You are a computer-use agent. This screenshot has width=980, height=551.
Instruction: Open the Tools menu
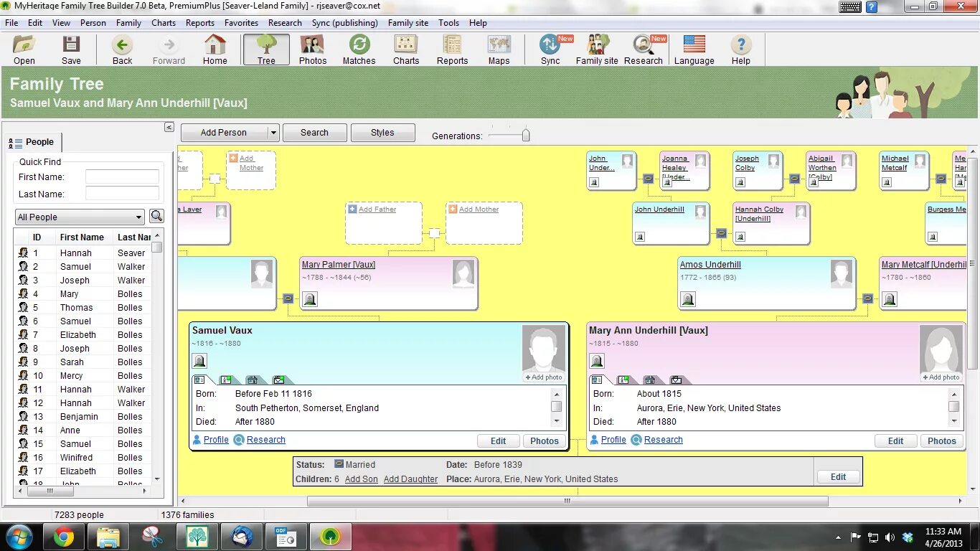tap(448, 23)
